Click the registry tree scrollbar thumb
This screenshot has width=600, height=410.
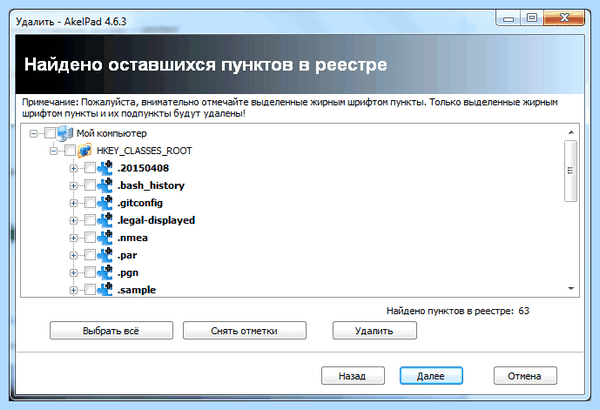coord(571,171)
